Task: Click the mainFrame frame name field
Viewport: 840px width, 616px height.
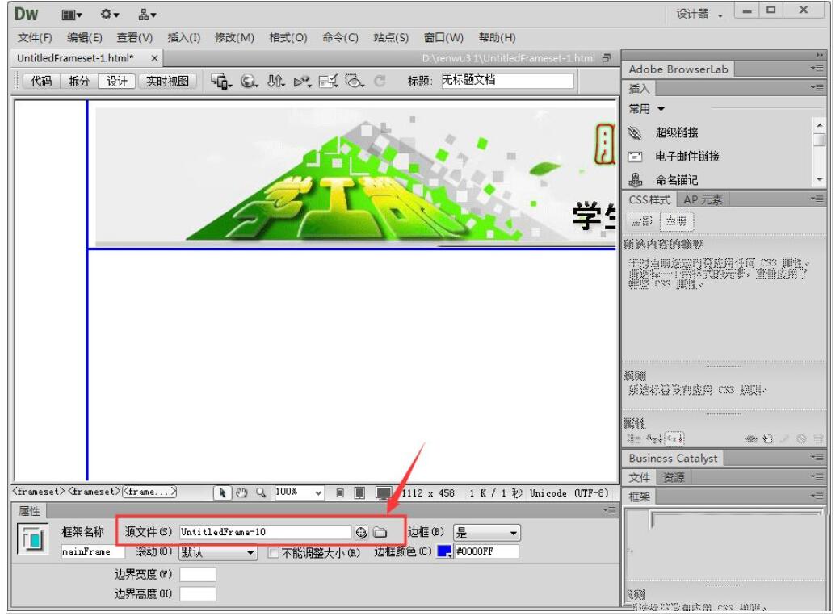Action: pos(91,552)
